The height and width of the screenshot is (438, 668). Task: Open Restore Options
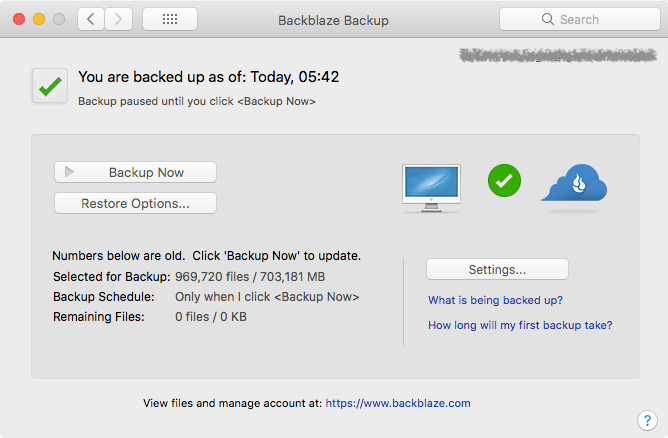pyautogui.click(x=135, y=203)
